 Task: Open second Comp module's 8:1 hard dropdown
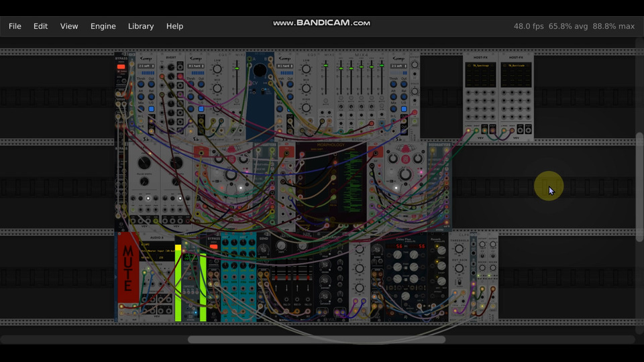pyautogui.click(x=195, y=66)
